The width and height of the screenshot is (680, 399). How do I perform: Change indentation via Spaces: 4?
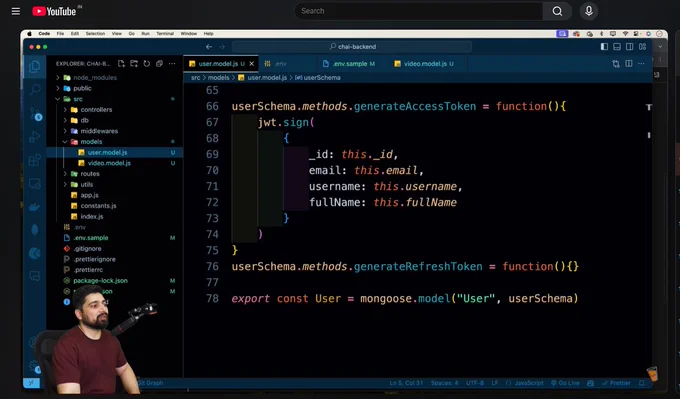click(445, 383)
